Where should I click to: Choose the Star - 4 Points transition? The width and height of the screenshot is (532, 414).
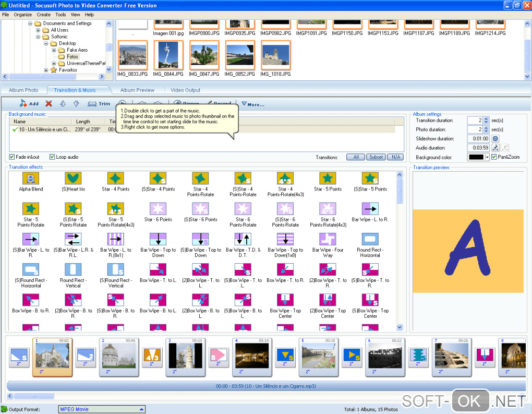pos(116,179)
